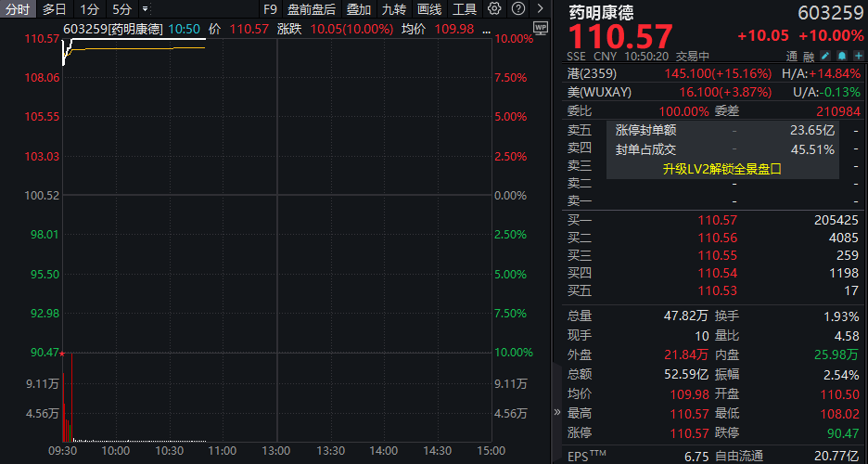
Task: Click the help question mark icon
Action: click(x=517, y=9)
